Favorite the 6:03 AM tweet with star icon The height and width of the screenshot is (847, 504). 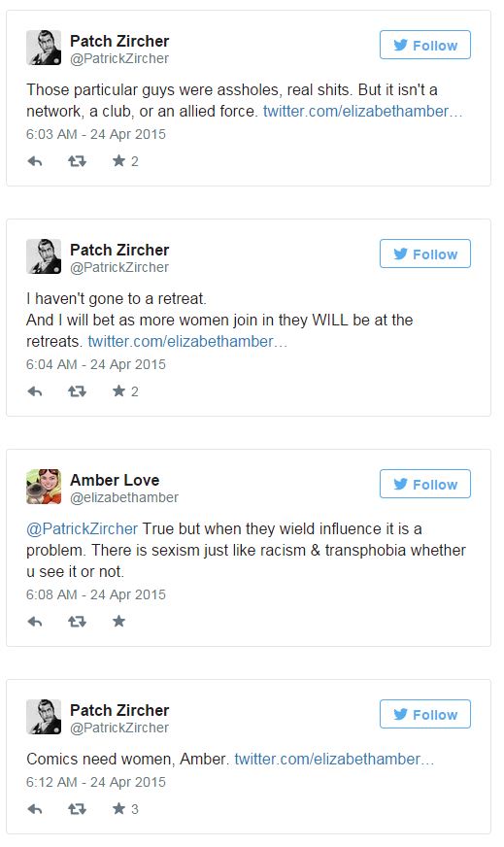click(118, 160)
